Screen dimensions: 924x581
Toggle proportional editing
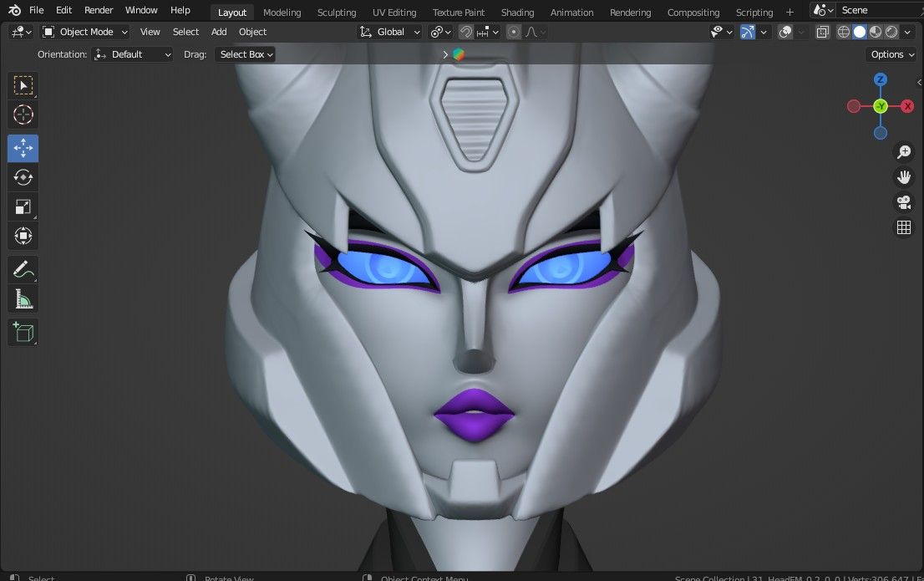[x=513, y=32]
